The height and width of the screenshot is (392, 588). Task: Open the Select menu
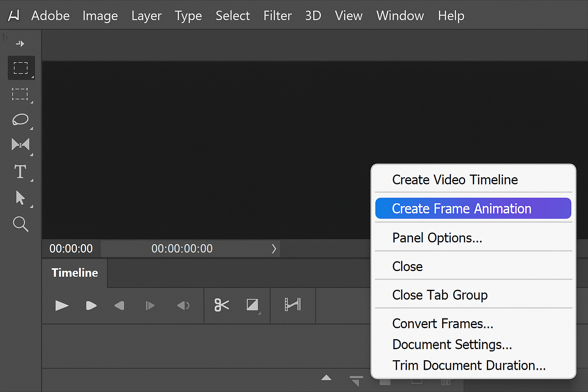tap(233, 16)
